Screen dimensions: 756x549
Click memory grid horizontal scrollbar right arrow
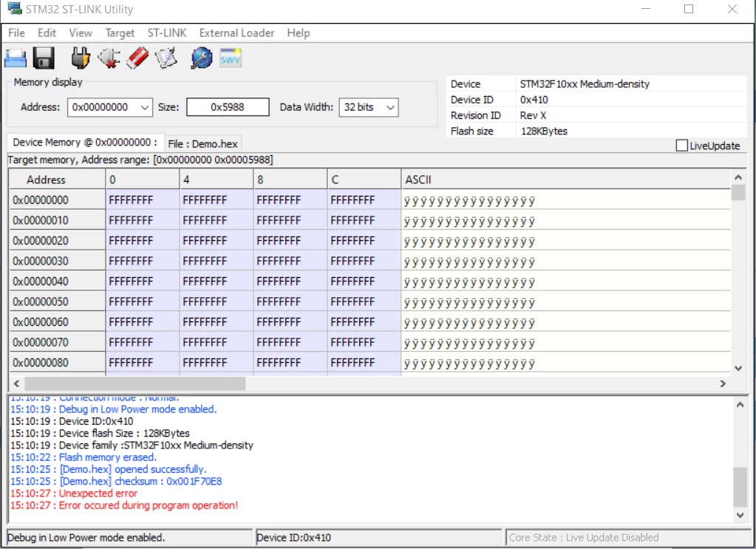[723, 383]
